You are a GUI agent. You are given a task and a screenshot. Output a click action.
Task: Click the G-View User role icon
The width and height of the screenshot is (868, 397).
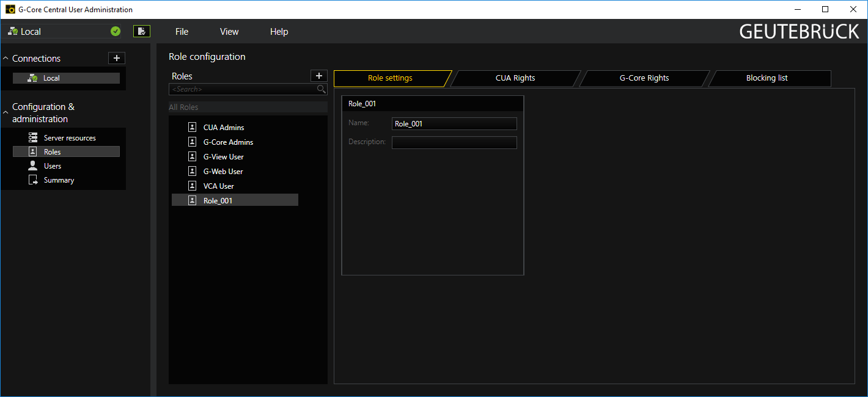coord(193,157)
